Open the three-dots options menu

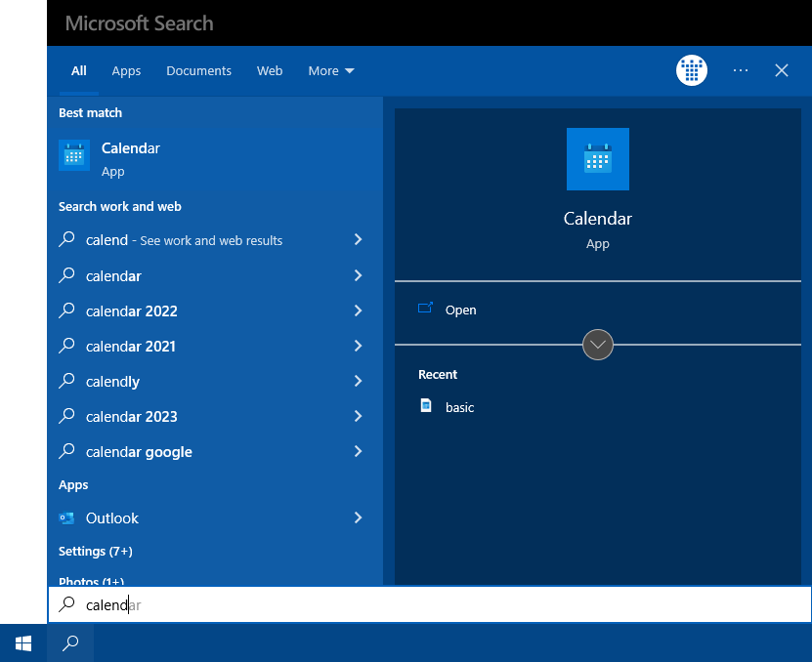coord(741,70)
